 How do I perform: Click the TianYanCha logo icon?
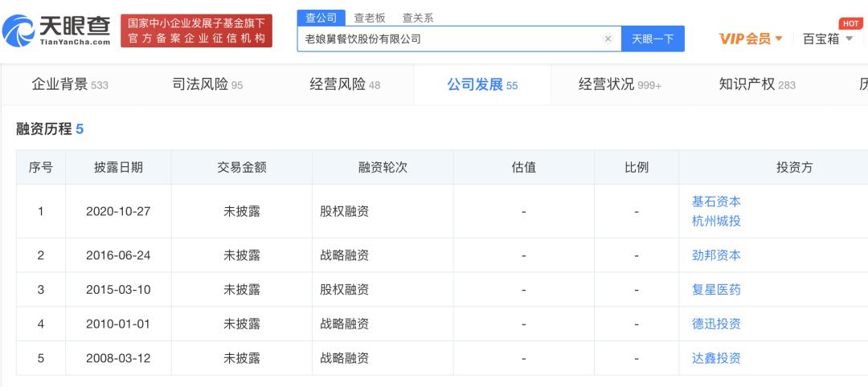tap(18, 31)
